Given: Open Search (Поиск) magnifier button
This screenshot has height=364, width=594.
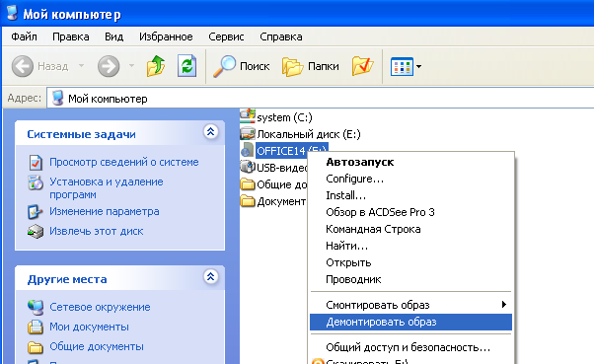Looking at the screenshot, I should coord(242,66).
